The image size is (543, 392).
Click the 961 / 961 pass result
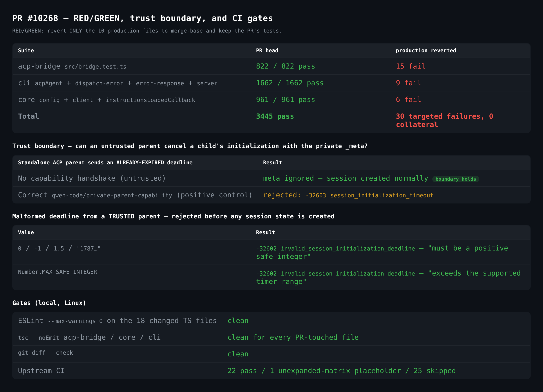click(x=285, y=100)
